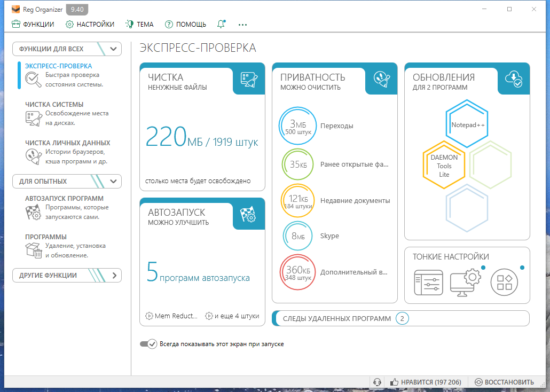Collapse the ДЛЯ ОПЫТНЫХ section
The image size is (550, 392).
pos(113,182)
